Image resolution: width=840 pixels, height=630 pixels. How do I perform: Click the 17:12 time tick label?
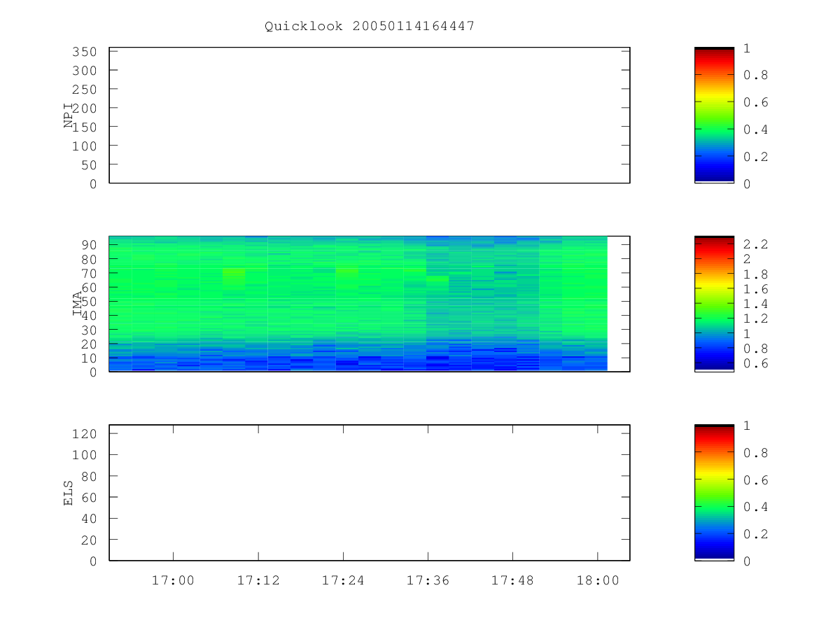coord(258,580)
